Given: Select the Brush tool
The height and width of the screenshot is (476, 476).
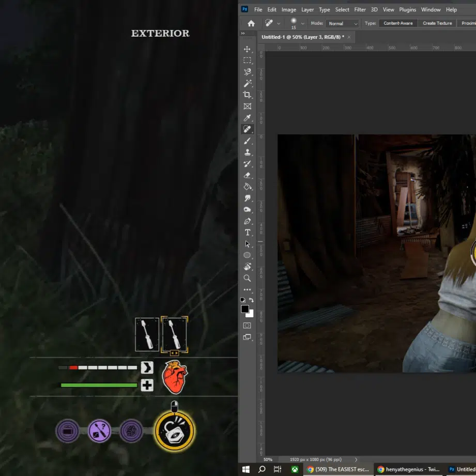Looking at the screenshot, I should 247,141.
